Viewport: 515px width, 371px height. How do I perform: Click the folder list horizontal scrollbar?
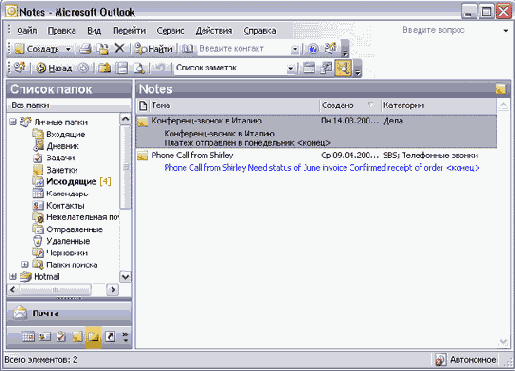(x=63, y=289)
